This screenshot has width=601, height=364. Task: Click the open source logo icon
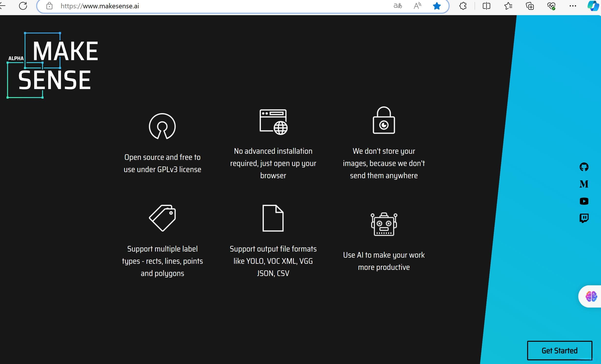[x=162, y=126]
